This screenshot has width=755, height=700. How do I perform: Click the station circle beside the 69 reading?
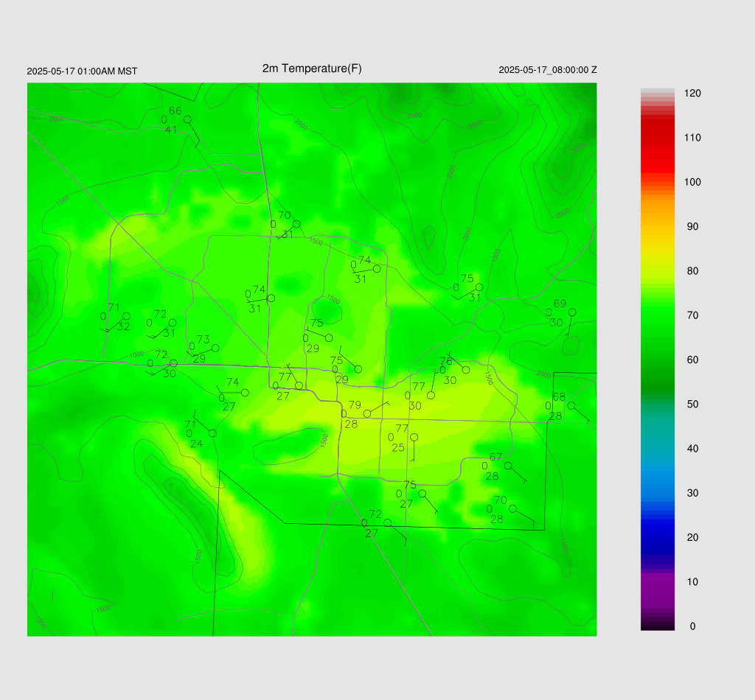[x=572, y=312]
